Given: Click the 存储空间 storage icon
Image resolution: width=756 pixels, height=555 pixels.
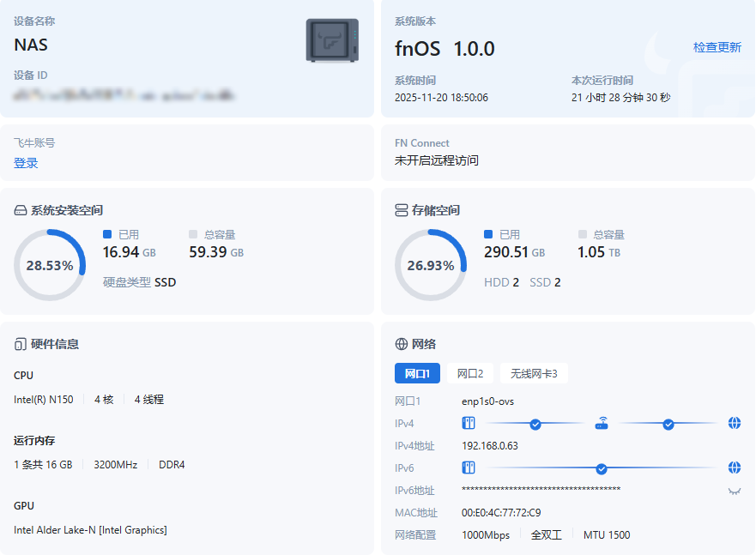Looking at the screenshot, I should click(x=401, y=210).
